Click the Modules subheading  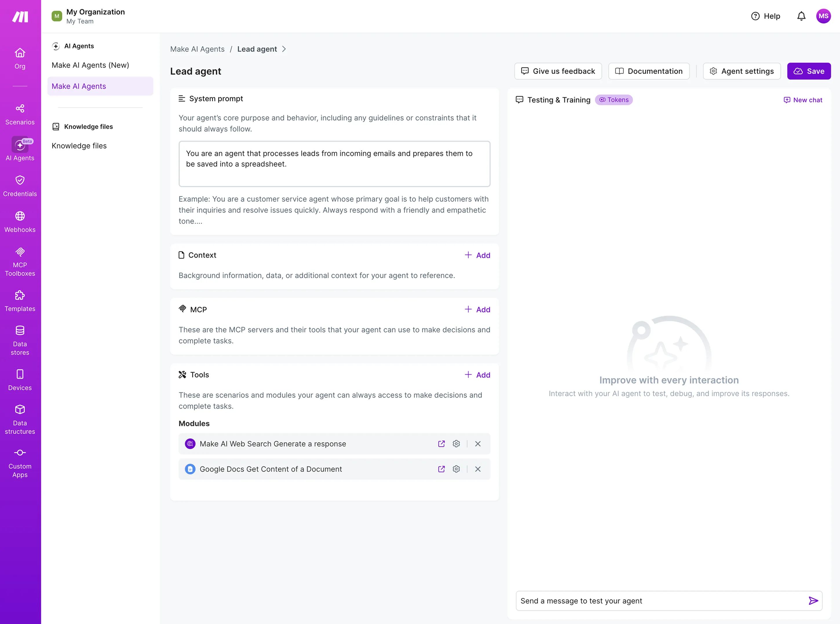click(194, 424)
